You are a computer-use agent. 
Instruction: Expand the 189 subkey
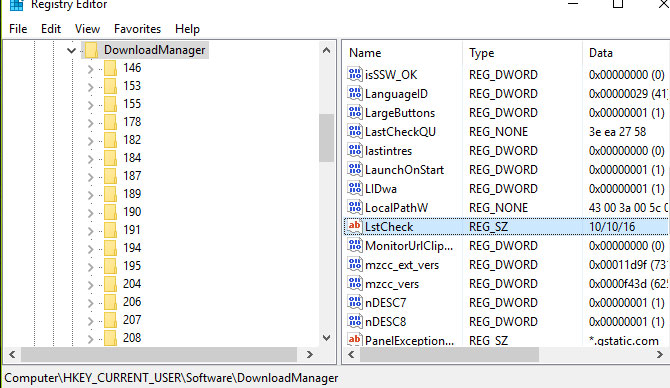pyautogui.click(x=90, y=194)
